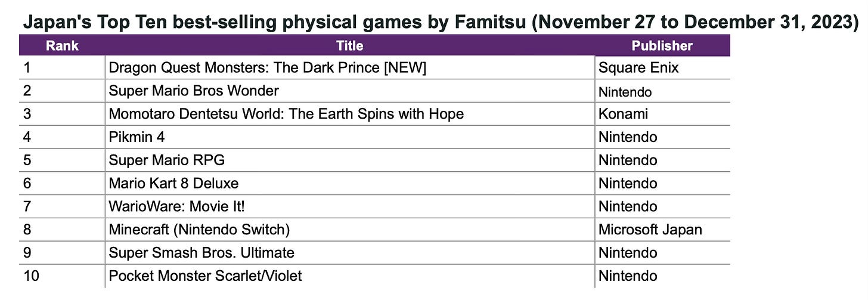This screenshot has width=868, height=300.
Task: Click Mario Kart 8 Deluxe title
Action: tap(173, 184)
